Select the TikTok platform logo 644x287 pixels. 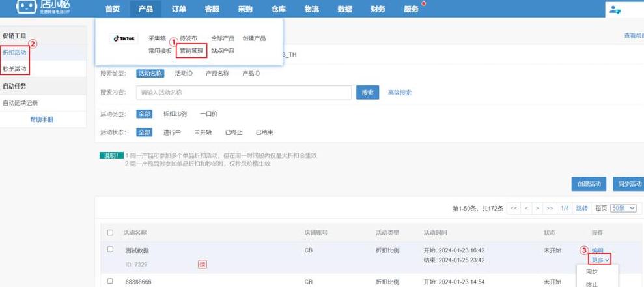point(124,38)
